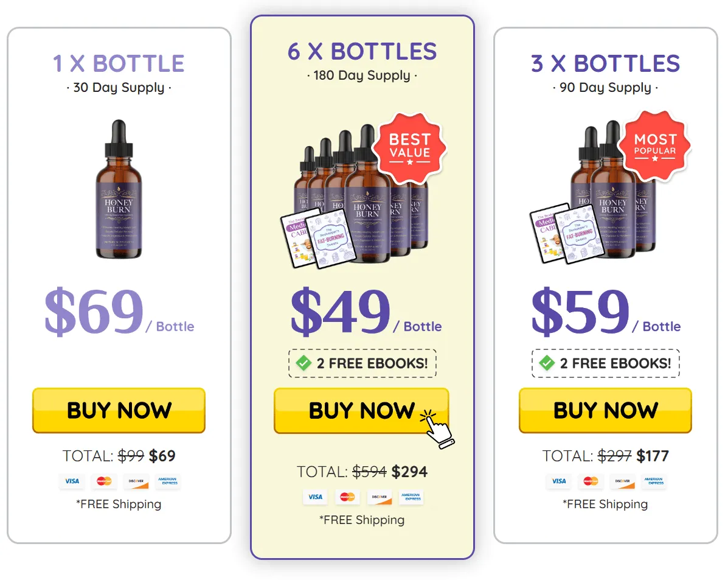Click the BEST VALUE red badge

(411, 148)
